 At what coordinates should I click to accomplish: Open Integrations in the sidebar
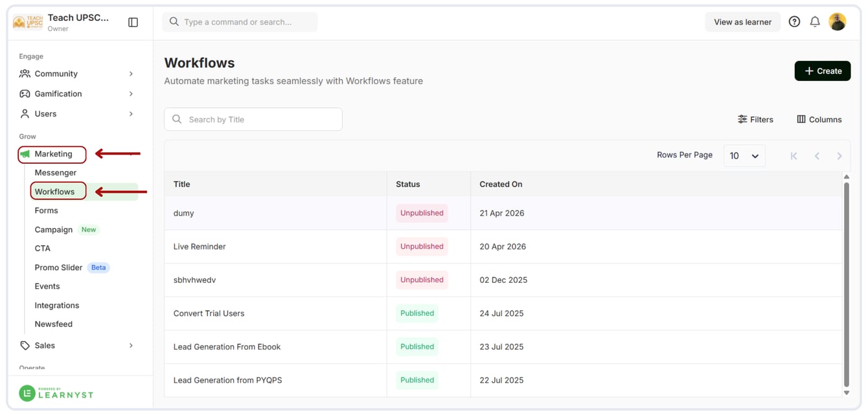(57, 306)
